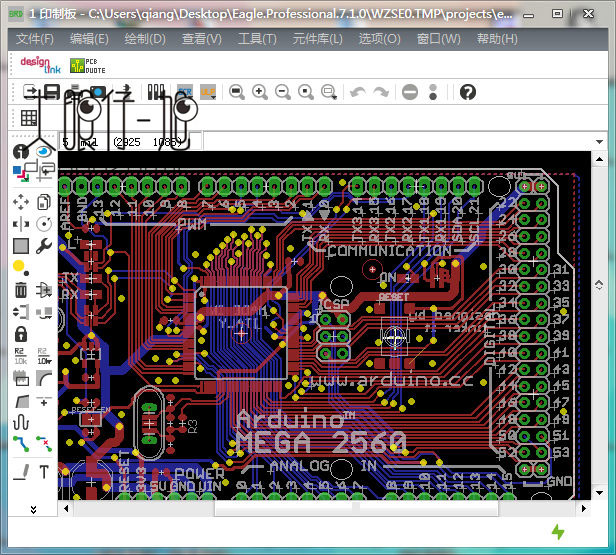The width and height of the screenshot is (616, 555).
Task: Open Help question mark icon
Action: point(468,92)
